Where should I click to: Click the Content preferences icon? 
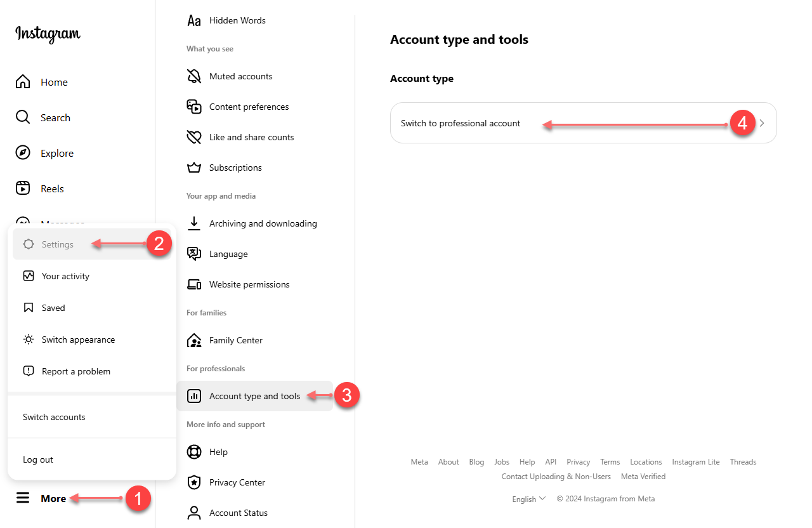pyautogui.click(x=194, y=107)
